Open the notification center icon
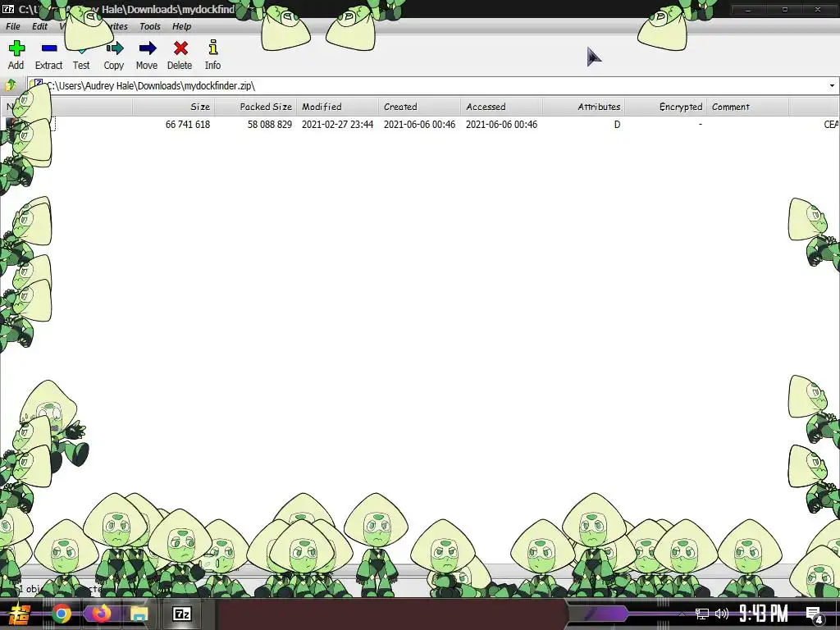This screenshot has width=840, height=630. 814,614
